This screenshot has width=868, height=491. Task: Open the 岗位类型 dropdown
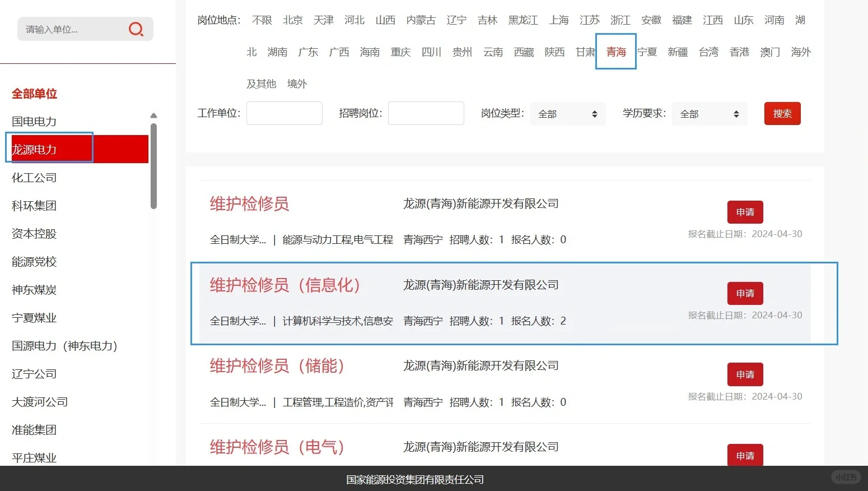pos(568,114)
